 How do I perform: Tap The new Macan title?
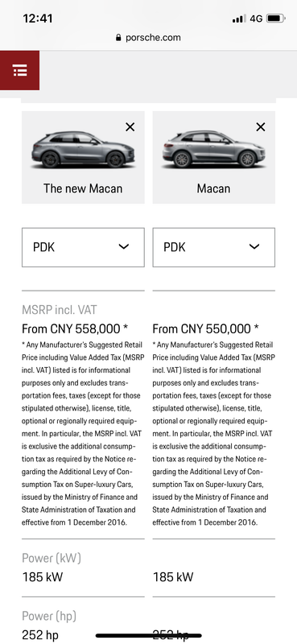pos(83,188)
